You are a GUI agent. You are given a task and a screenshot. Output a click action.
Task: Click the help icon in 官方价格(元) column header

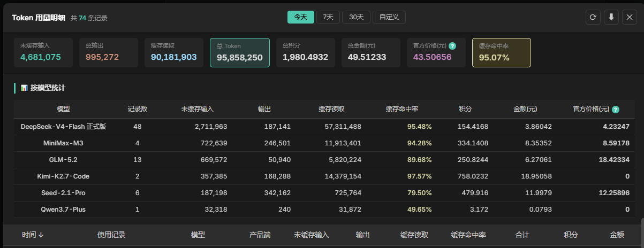tap(616, 109)
